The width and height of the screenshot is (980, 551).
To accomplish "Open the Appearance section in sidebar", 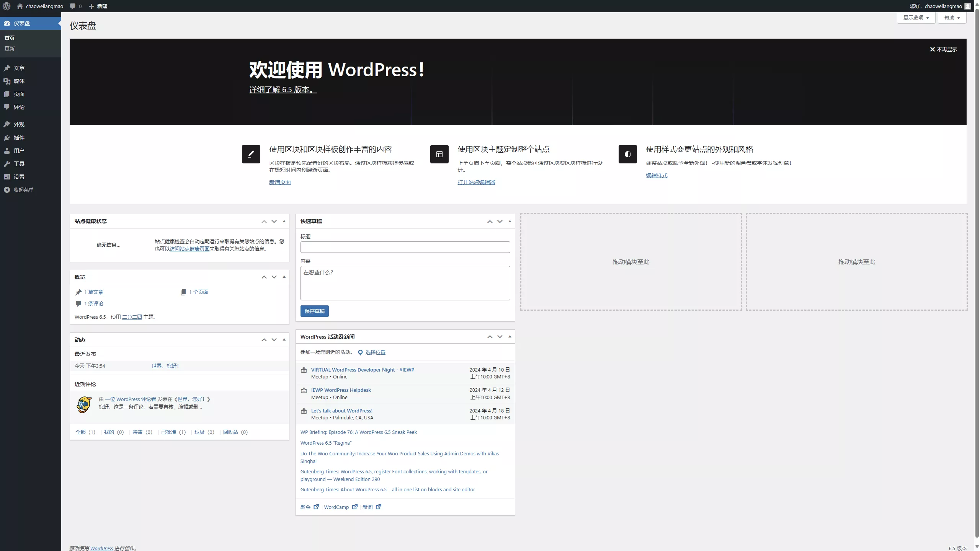I will tap(18, 124).
